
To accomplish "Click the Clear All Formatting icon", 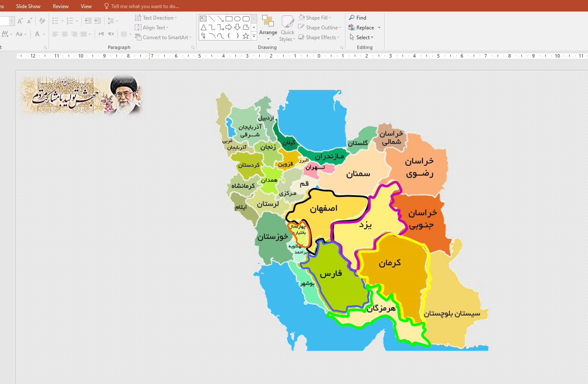I will point(42,21).
